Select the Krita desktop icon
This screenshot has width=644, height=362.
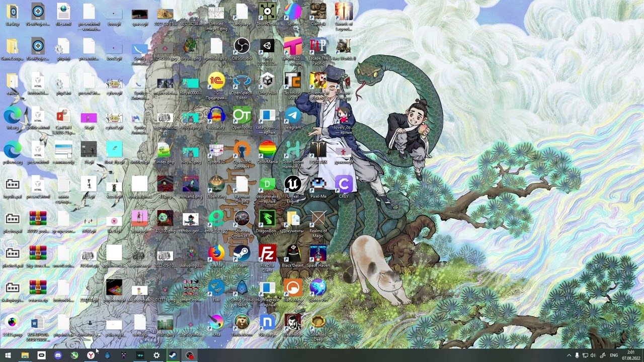(x=216, y=325)
